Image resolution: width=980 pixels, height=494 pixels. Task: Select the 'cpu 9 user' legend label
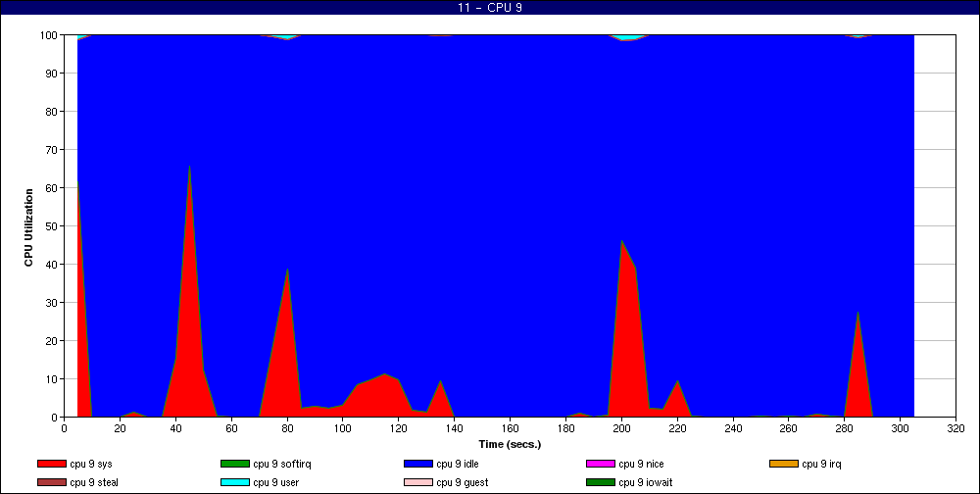tap(275, 483)
